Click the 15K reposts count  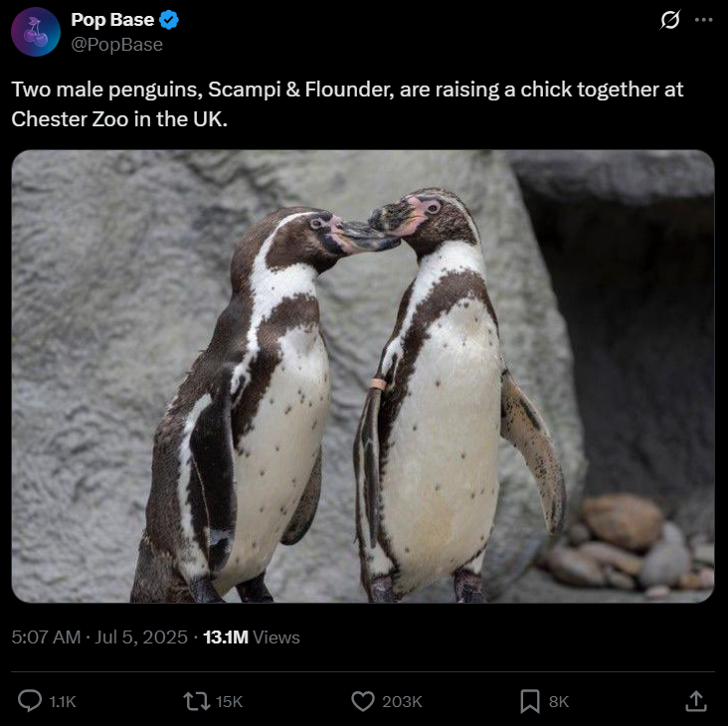click(x=230, y=701)
